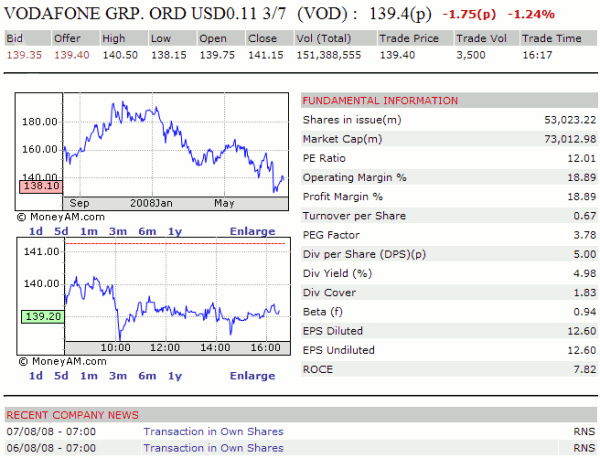Click the Shares in issue(m) row label
Image resolution: width=600 pixels, height=458 pixels.
coord(352,120)
